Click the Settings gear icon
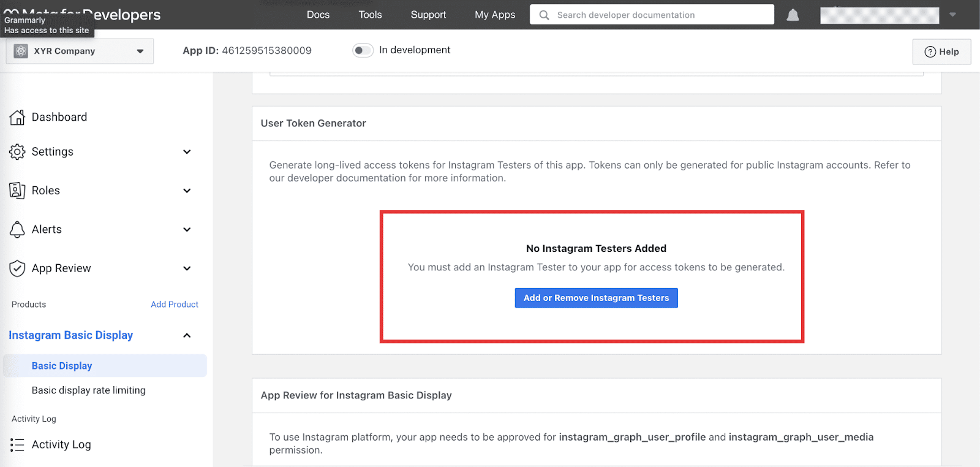The width and height of the screenshot is (980, 467). tap(17, 152)
